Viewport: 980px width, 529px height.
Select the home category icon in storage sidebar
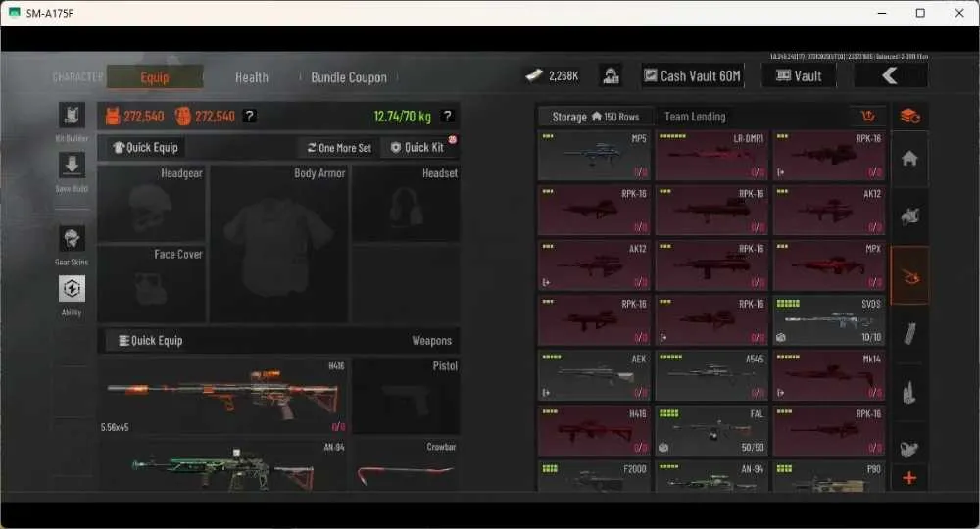pos(909,159)
